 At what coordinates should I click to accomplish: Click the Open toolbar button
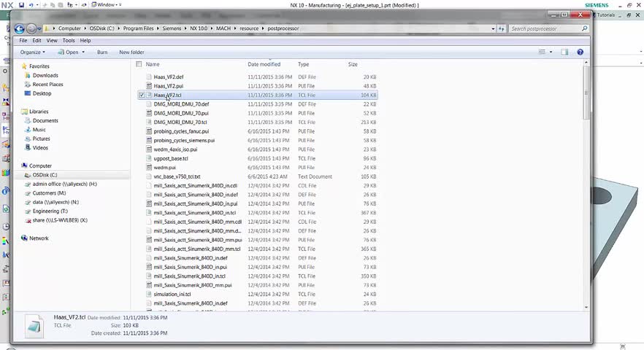68,52
